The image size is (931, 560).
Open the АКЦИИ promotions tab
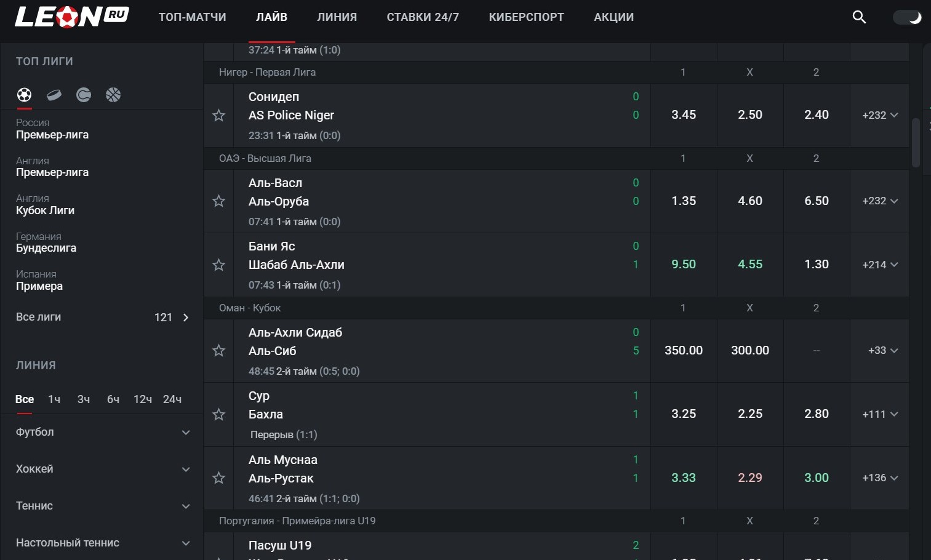click(613, 17)
